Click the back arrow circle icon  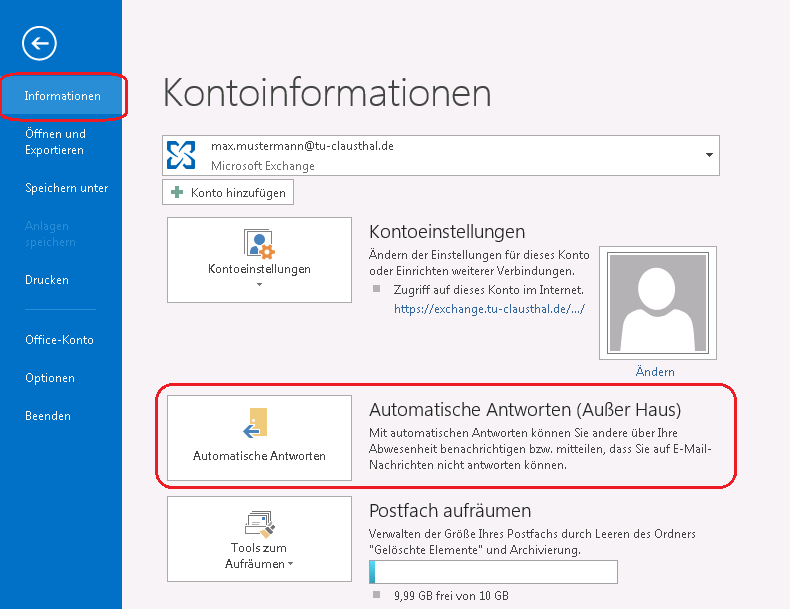[39, 43]
